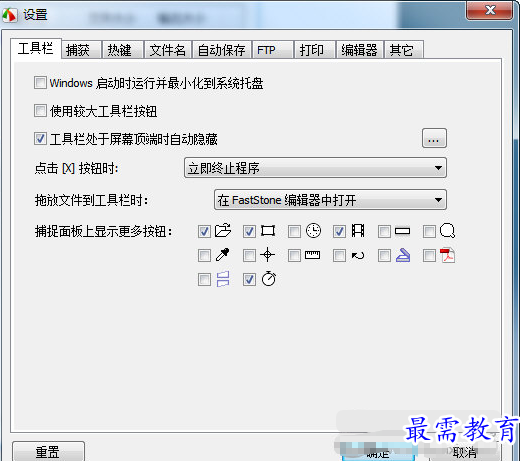This screenshot has height=461, width=527.
Task: Uncheck the rectangle capture button checkbox
Action: pyautogui.click(x=249, y=232)
